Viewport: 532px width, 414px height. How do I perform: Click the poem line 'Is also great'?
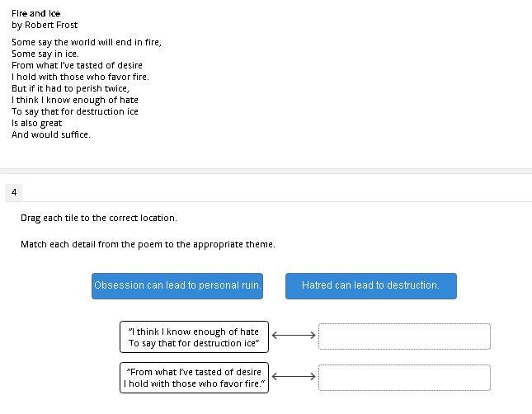(37, 123)
